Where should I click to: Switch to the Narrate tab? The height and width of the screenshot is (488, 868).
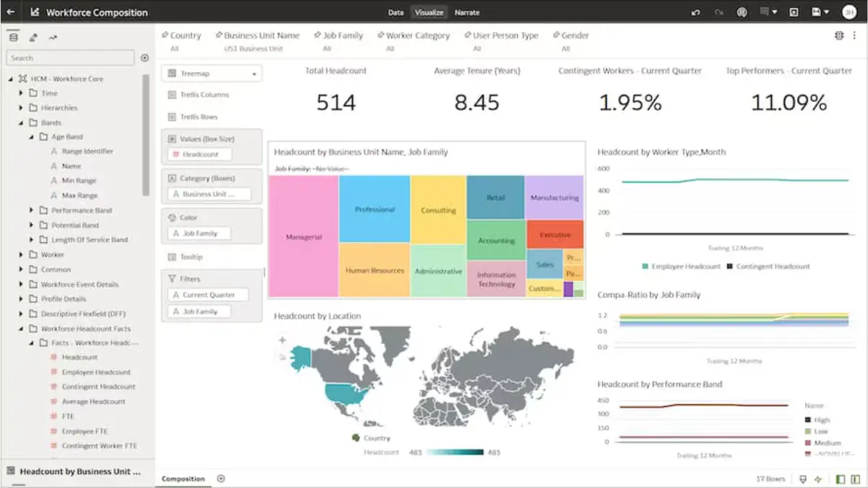coord(467,12)
